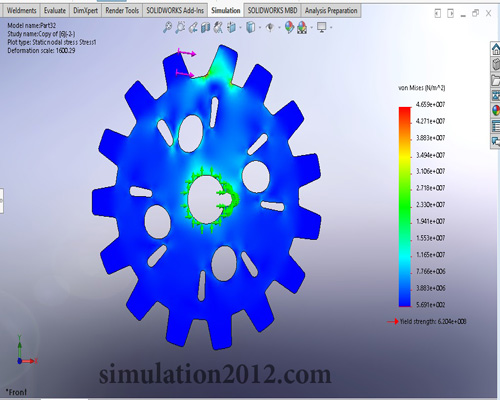Screen dimensions: 500x400
Task: Toggle the Section View tool
Action: [206, 27]
